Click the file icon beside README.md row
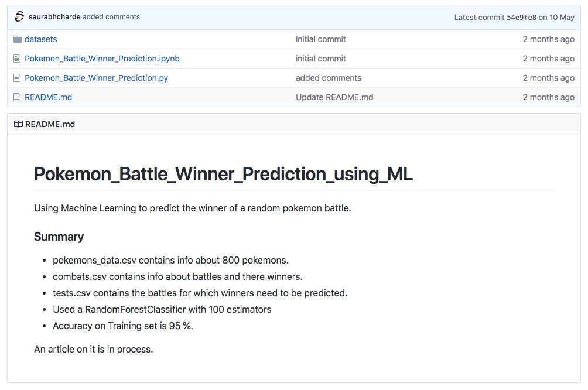588x390 pixels. tap(17, 97)
